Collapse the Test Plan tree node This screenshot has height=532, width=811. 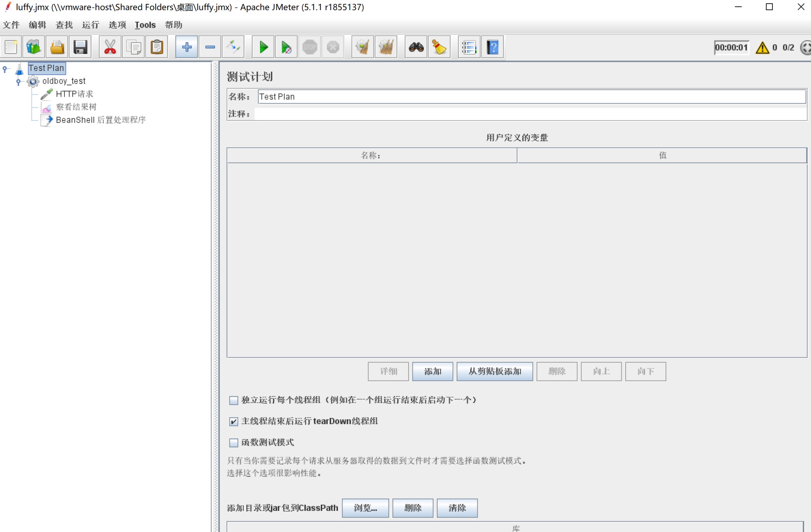[5, 69]
